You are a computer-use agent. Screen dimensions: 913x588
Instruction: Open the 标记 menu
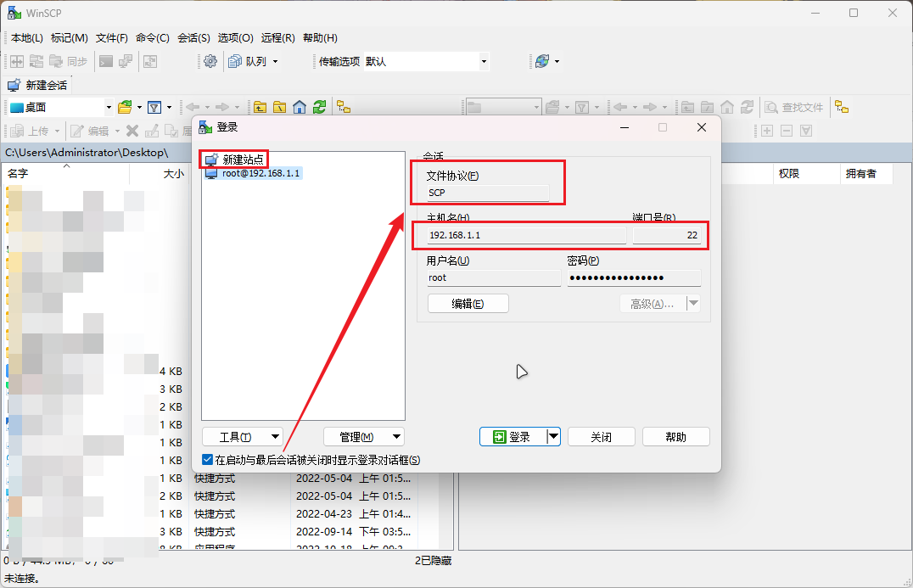(x=70, y=38)
